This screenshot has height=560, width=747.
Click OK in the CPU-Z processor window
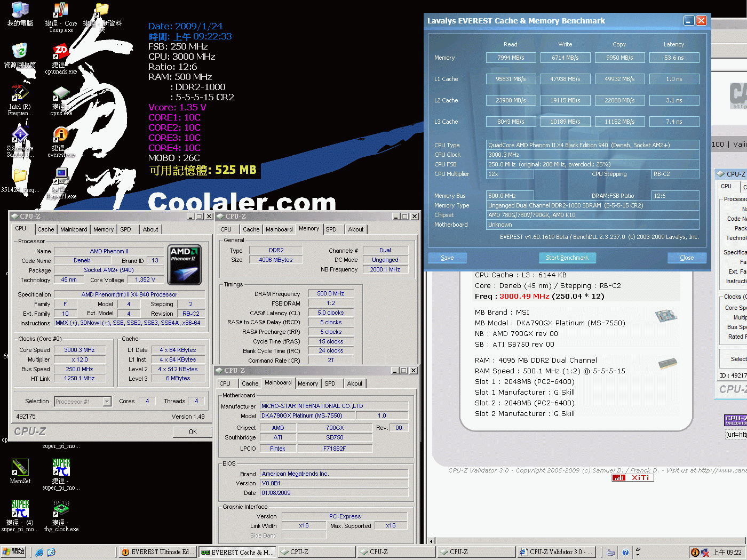pos(193,432)
